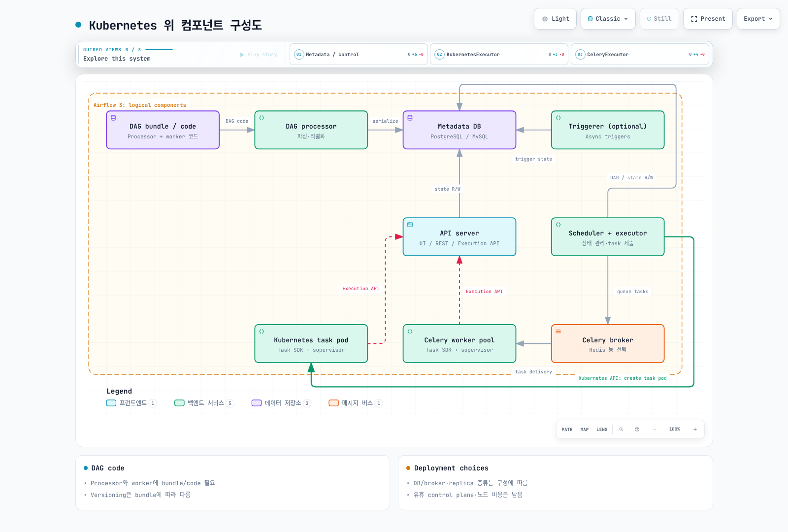
Task: Click purple 데이터 저장소 legend swatch
Action: 257,403
